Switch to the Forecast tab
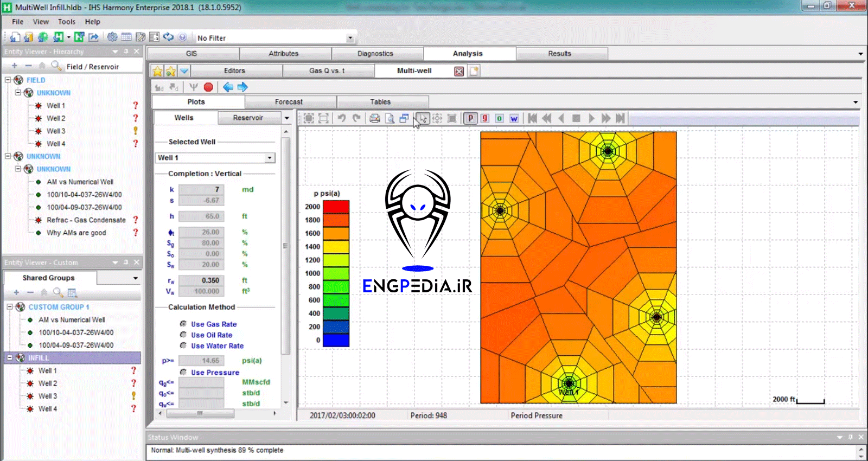Screen dimensions: 868x461 (289, 102)
